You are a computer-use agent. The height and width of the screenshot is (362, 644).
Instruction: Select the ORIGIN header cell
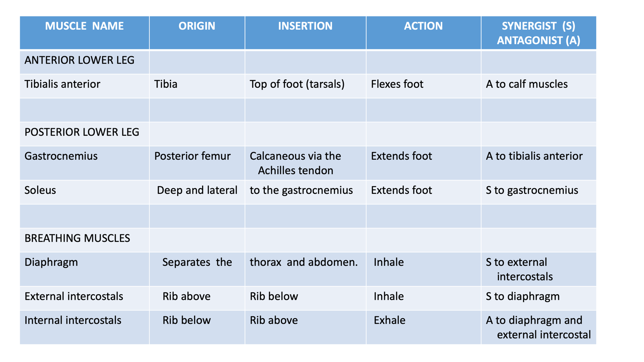[197, 33]
